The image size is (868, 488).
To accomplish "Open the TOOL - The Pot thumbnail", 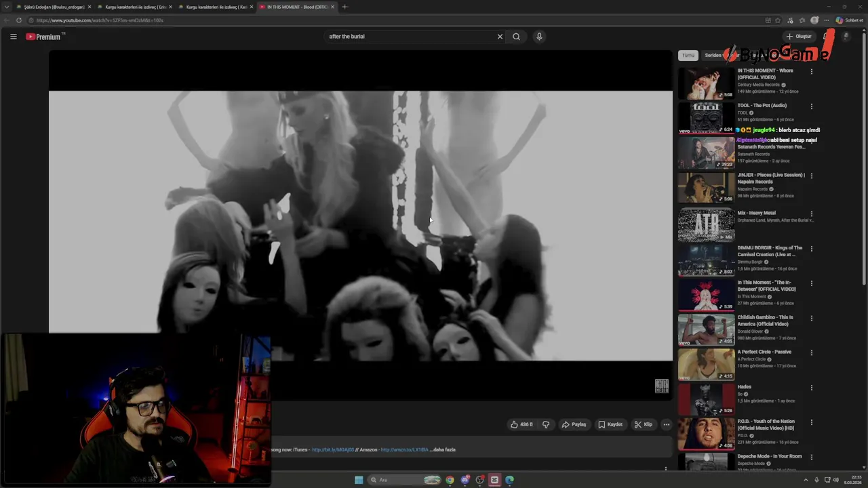I will pyautogui.click(x=706, y=117).
